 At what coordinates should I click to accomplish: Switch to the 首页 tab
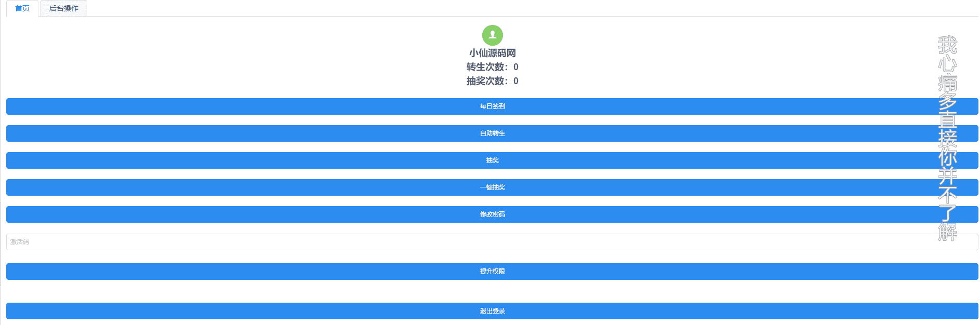coord(22,8)
